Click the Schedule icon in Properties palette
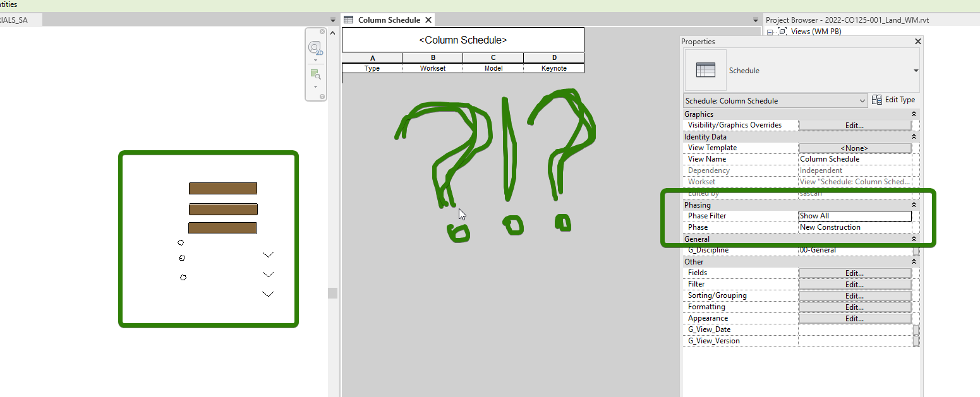This screenshot has width=980, height=397. tap(705, 70)
